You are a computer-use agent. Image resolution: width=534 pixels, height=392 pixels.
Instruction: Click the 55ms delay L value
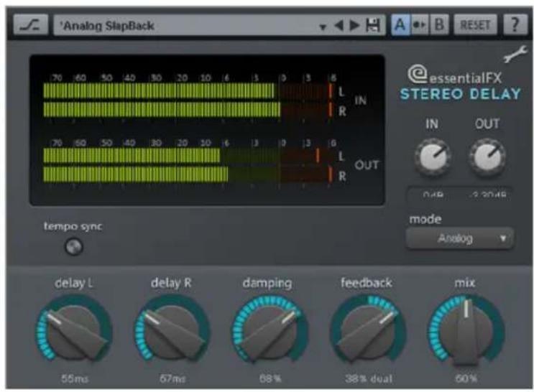(75, 378)
